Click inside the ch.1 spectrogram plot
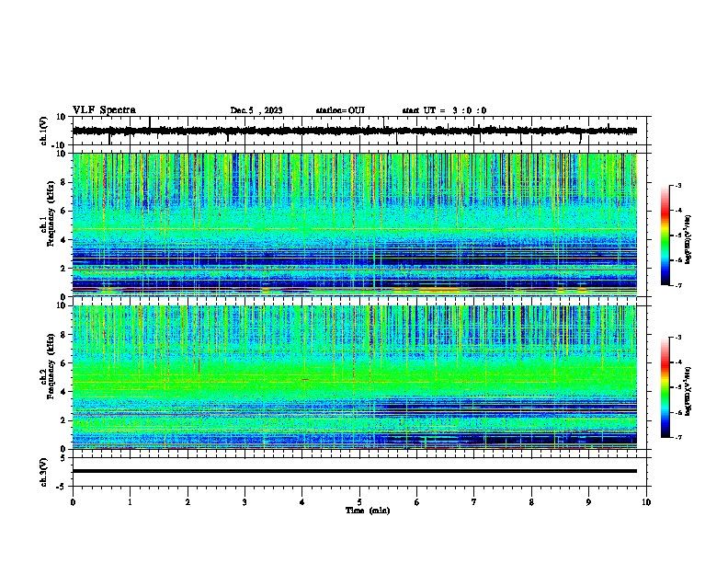Image resolution: width=728 pixels, height=563 pixels. pos(355,224)
